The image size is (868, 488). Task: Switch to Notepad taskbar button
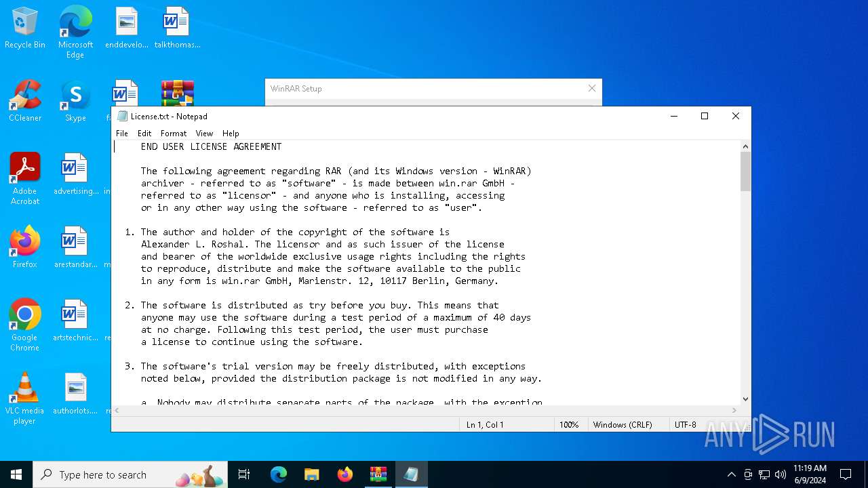click(411, 474)
